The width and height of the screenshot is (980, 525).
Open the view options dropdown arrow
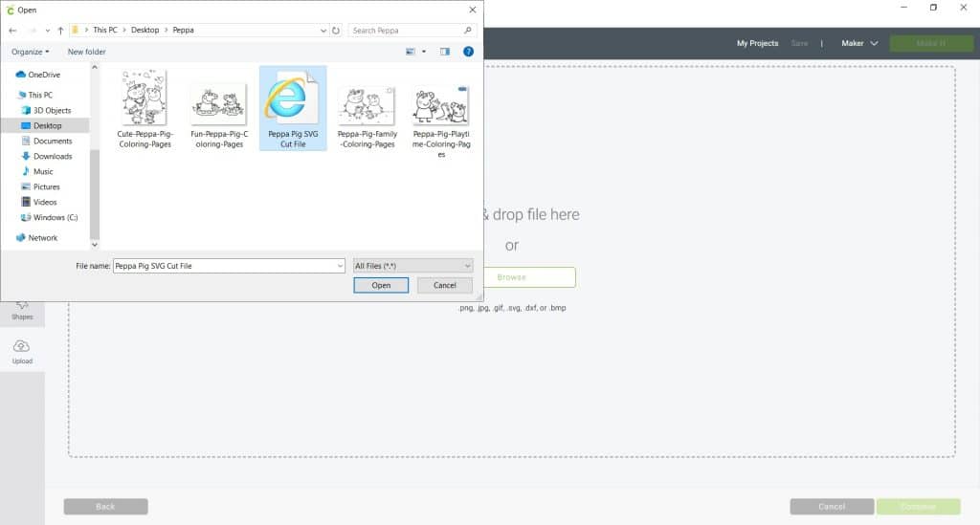424,52
